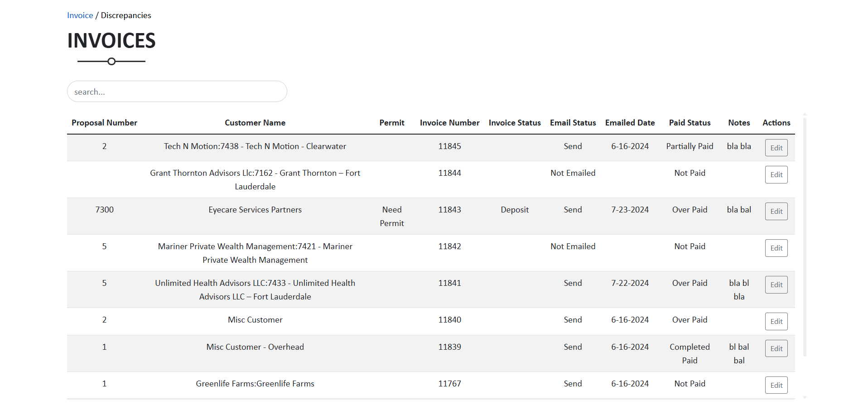Edit the Unlimited Health Advisors invoice 11841
This screenshot has height=410, width=868.
click(x=776, y=285)
